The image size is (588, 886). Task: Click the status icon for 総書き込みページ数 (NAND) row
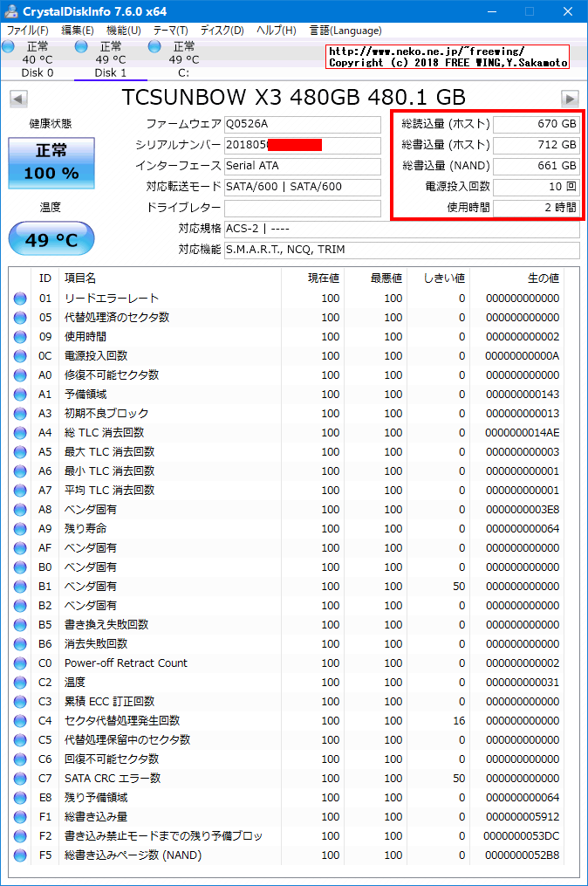click(x=20, y=855)
